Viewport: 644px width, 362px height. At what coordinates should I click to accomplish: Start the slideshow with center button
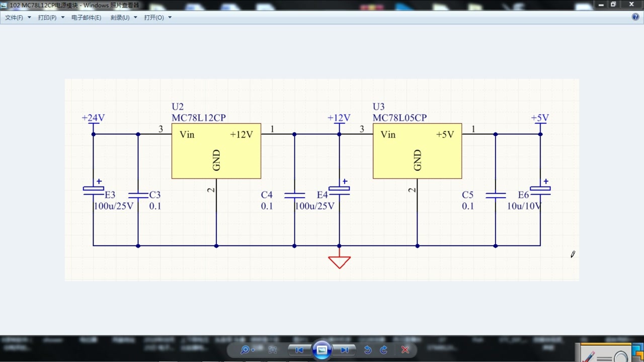point(322,349)
